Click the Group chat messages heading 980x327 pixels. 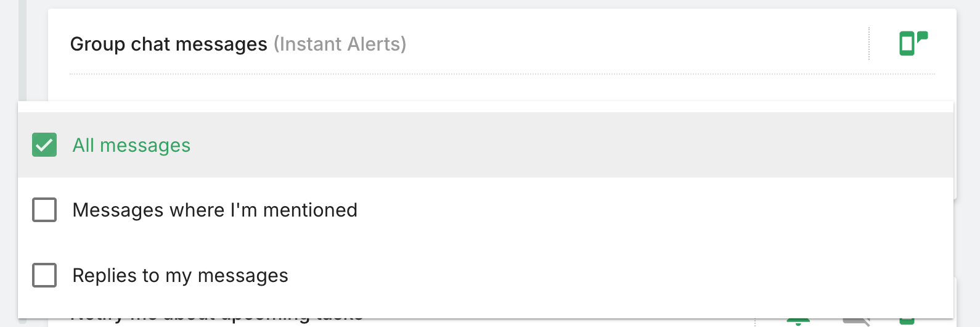(x=168, y=44)
